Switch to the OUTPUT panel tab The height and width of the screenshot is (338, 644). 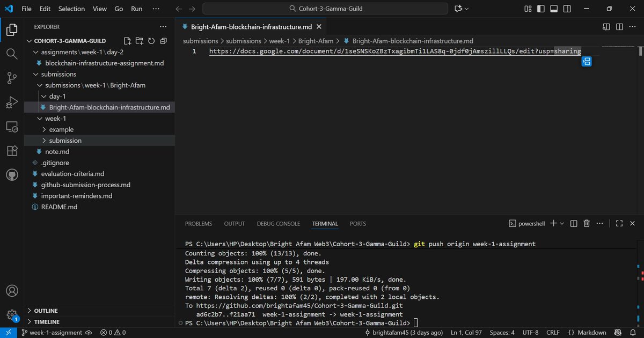tap(235, 224)
